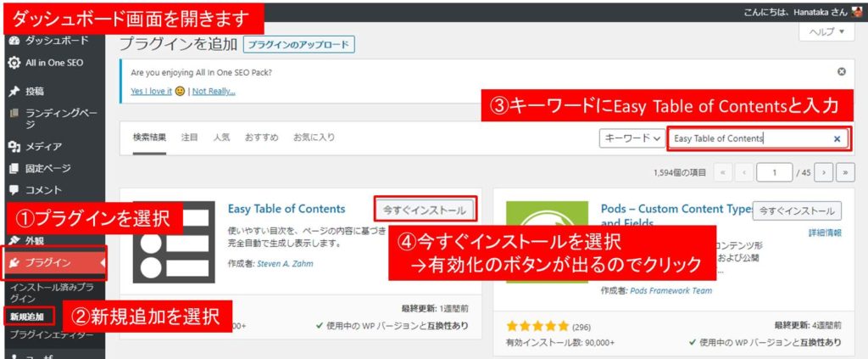
Task: Expand the ヘルプ dropdown
Action: pos(827,31)
